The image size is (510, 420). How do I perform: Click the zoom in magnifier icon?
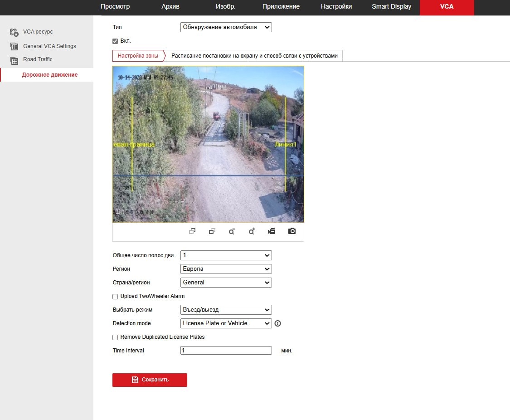(x=252, y=231)
